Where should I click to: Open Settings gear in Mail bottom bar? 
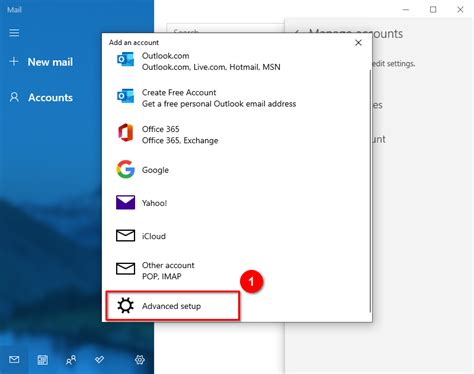click(x=140, y=360)
